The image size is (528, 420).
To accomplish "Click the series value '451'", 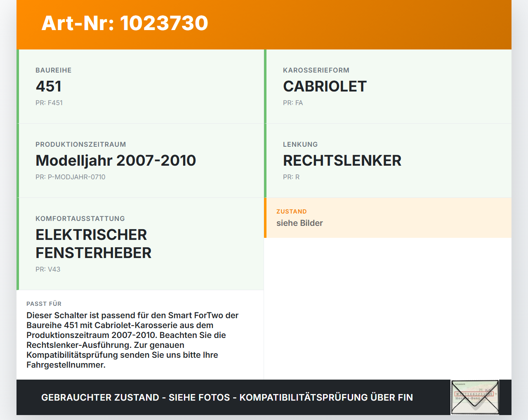I will pos(49,86).
